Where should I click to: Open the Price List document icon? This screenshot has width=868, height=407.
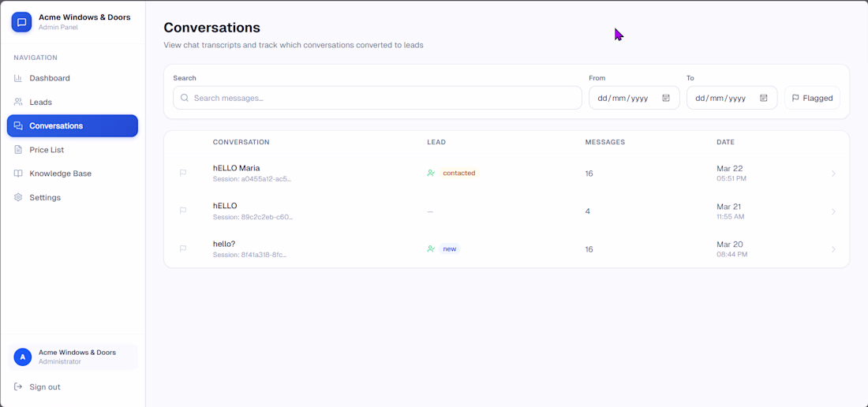[18, 150]
